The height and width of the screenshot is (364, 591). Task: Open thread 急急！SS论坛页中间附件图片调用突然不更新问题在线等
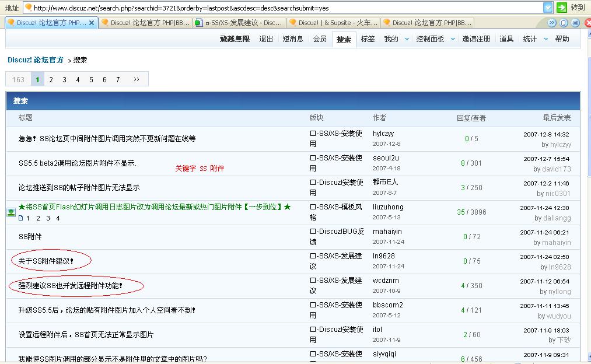[107, 139]
